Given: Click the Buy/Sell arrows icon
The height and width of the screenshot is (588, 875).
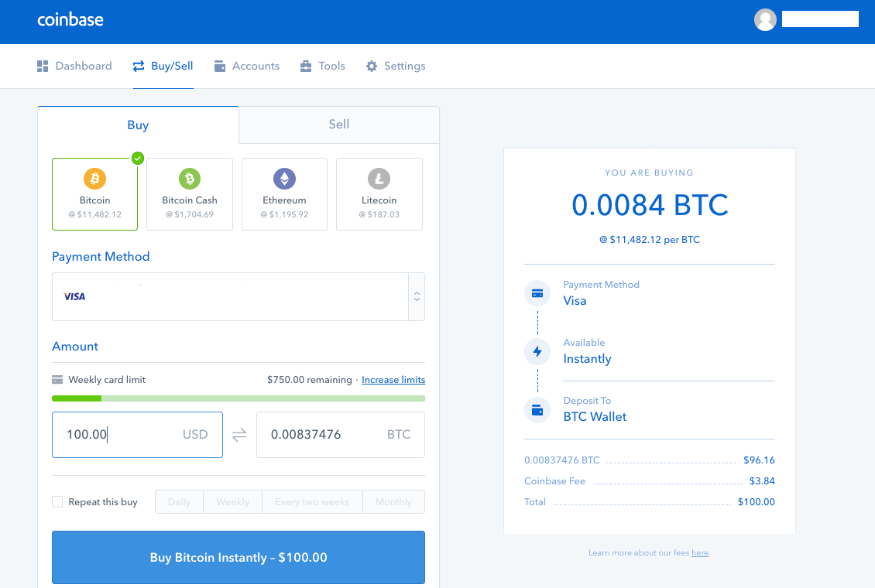Looking at the screenshot, I should [x=139, y=67].
